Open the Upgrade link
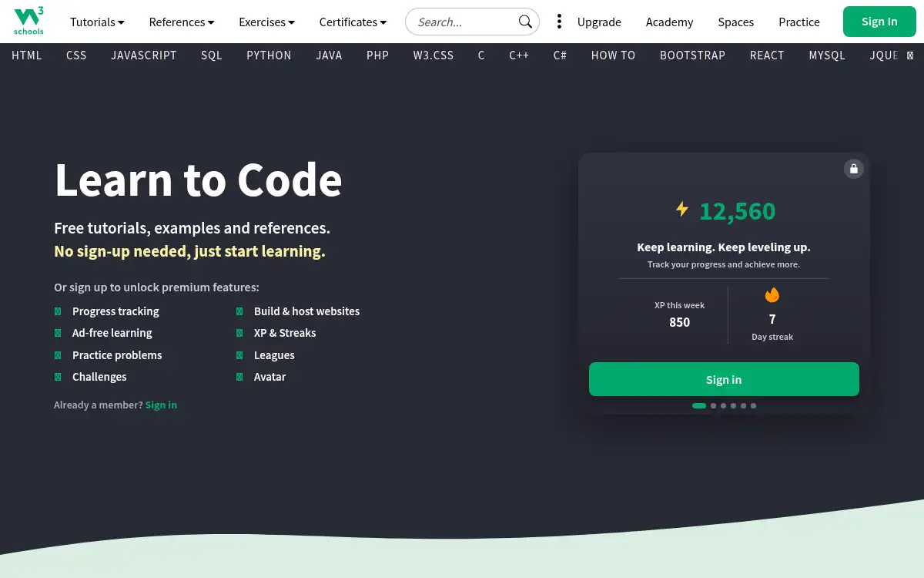The image size is (924, 578). (599, 22)
